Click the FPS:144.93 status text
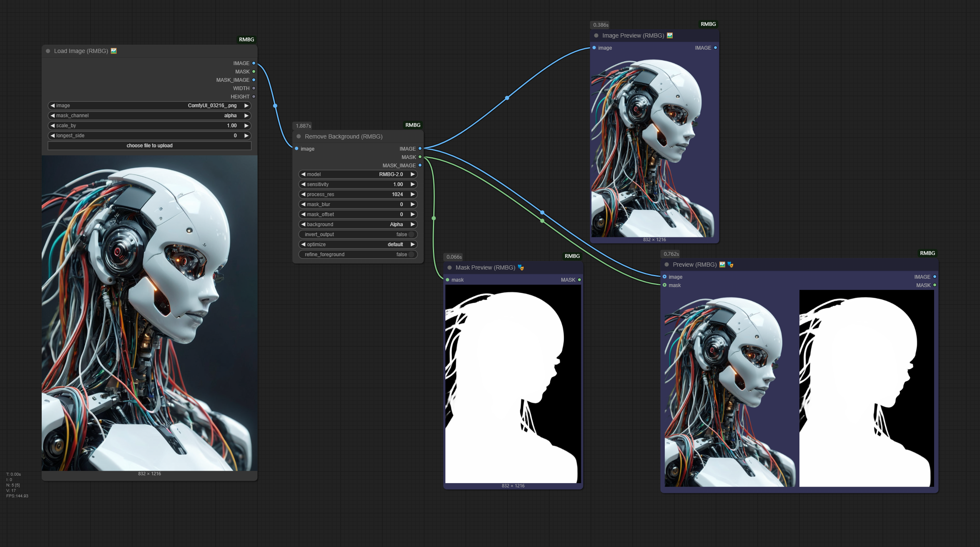This screenshot has width=980, height=547. 17,496
